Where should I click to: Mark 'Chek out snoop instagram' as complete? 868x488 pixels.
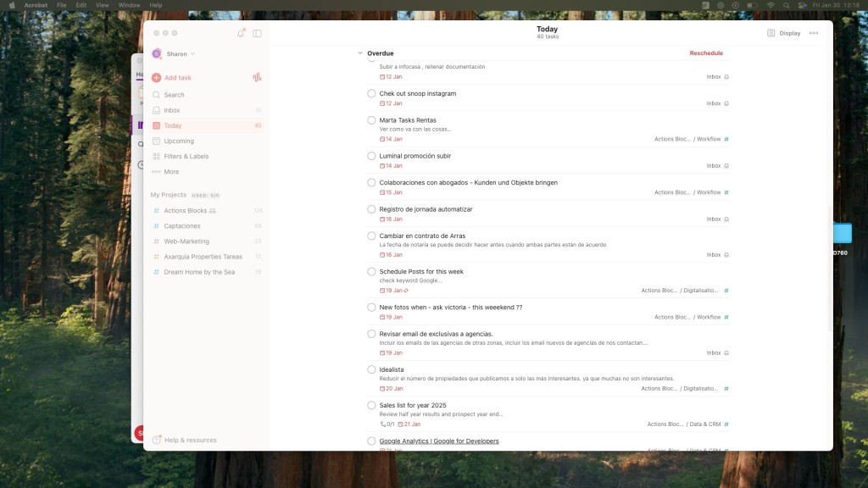pos(371,93)
